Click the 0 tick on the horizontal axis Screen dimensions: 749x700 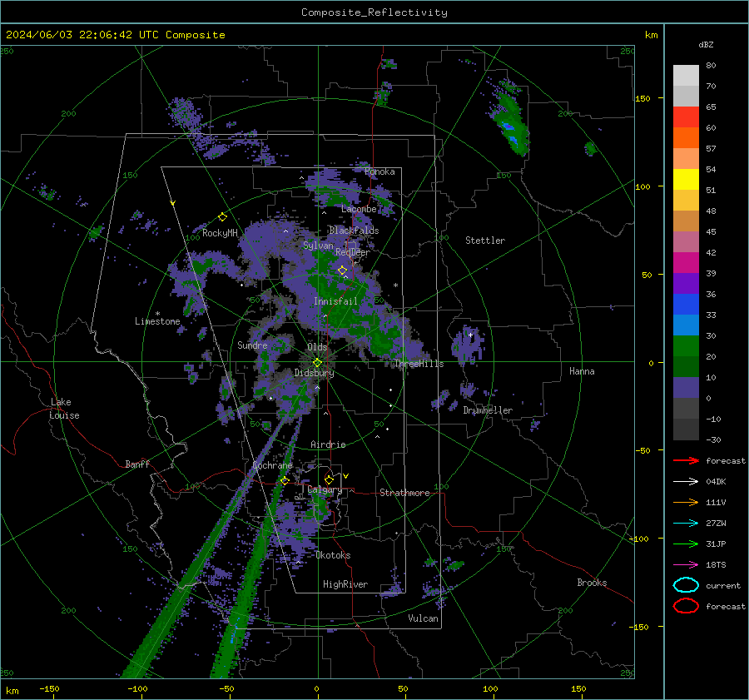(316, 688)
